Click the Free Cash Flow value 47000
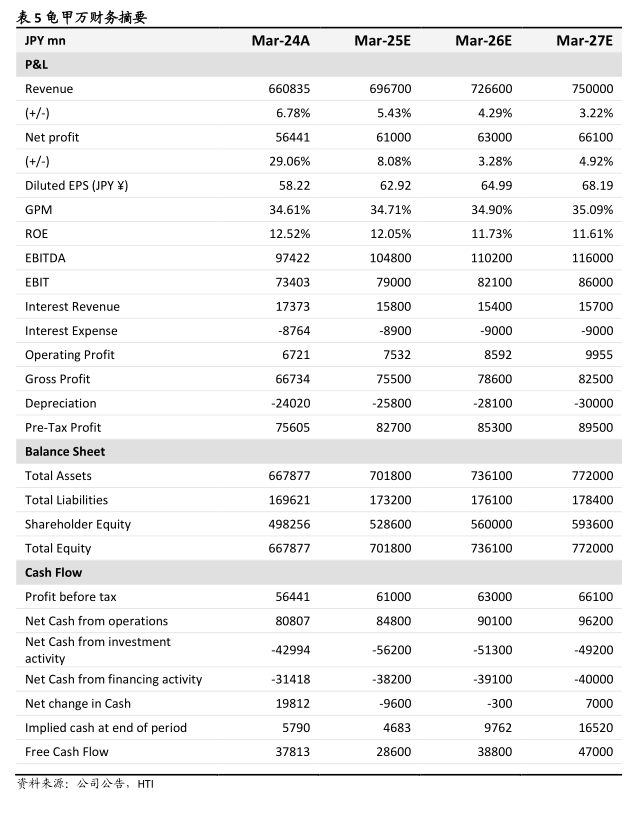The height and width of the screenshot is (829, 638). (595, 752)
